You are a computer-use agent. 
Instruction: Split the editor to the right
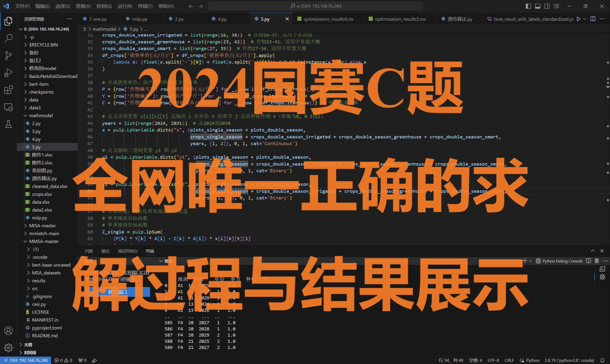[593, 19]
